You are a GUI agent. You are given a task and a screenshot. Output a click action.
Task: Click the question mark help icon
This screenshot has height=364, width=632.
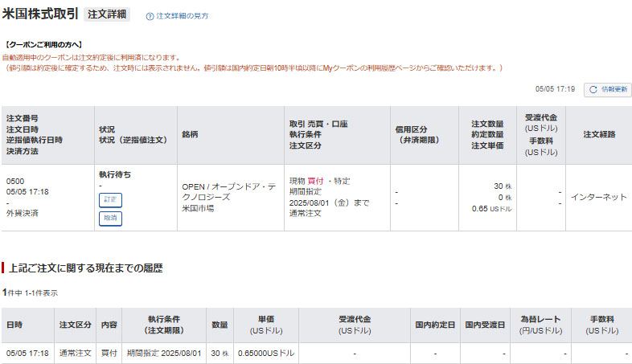[x=150, y=16]
